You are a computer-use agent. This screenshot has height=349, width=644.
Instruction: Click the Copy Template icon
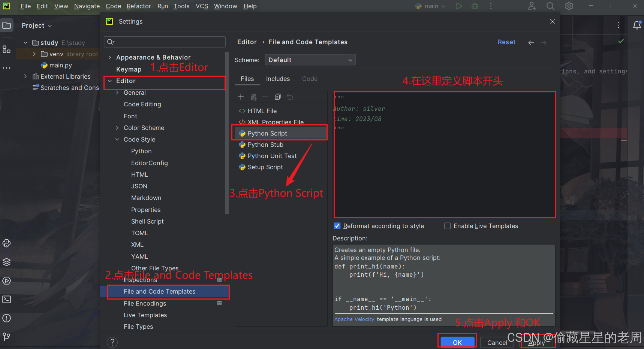pos(278,97)
